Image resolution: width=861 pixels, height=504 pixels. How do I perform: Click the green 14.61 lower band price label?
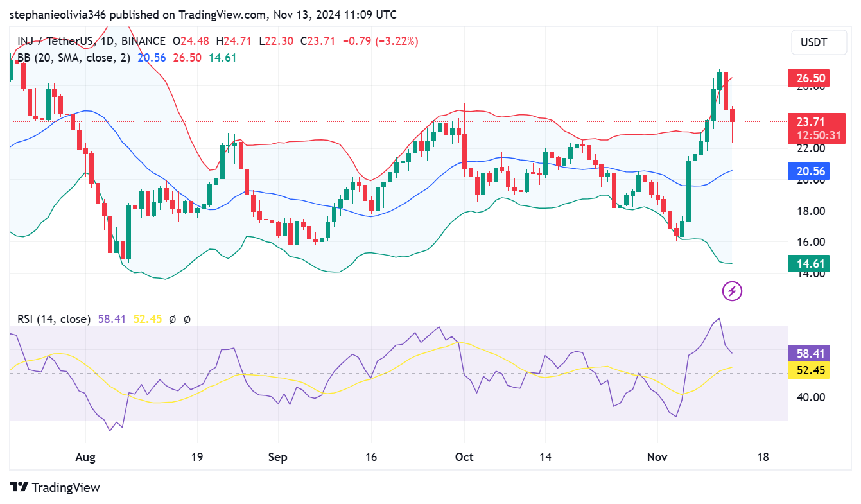click(x=809, y=263)
